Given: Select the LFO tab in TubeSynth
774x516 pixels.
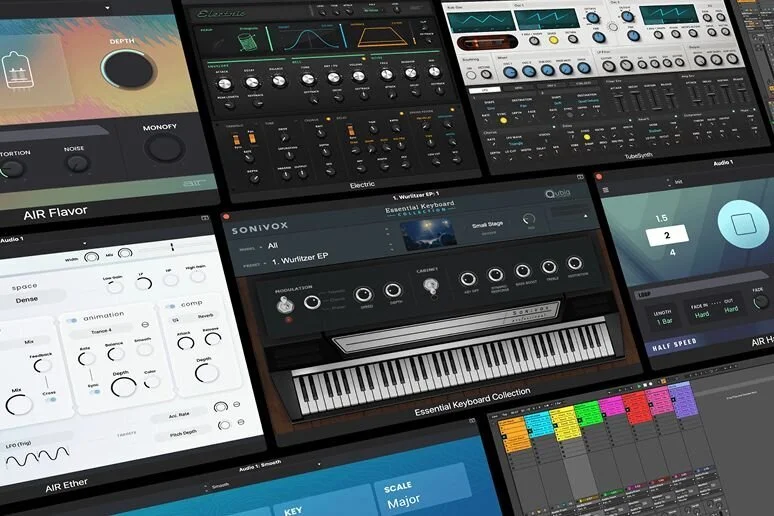Looking at the screenshot, I should coord(484,90).
